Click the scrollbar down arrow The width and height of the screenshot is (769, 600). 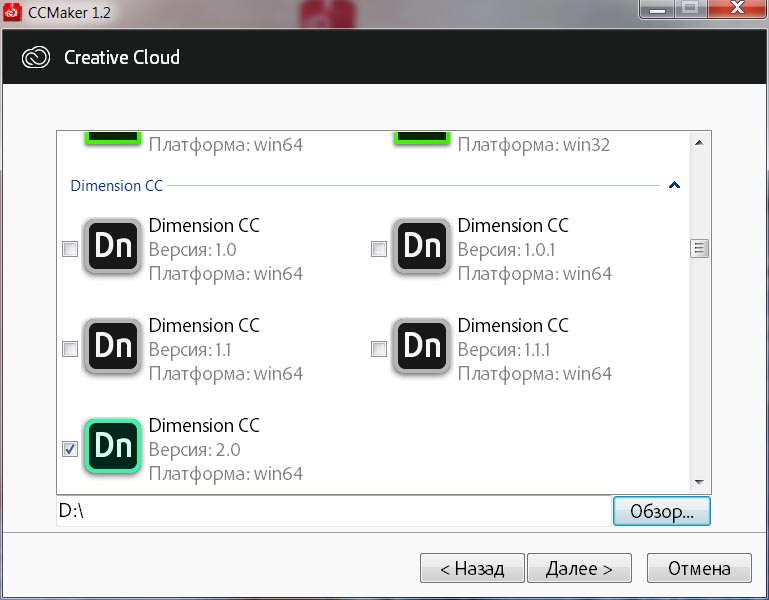(x=699, y=482)
